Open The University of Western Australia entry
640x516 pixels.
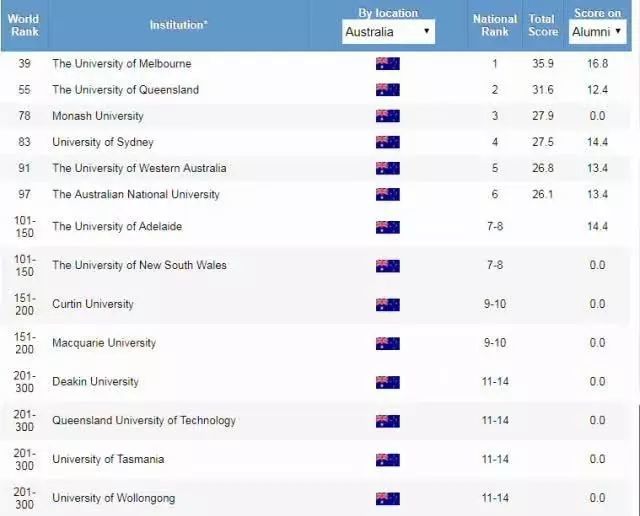pyautogui.click(x=139, y=168)
